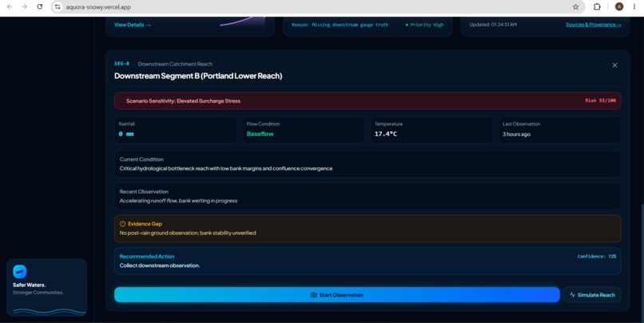Click the Downstream Catchment Reach label
This screenshot has width=644, height=323.
(175, 64)
